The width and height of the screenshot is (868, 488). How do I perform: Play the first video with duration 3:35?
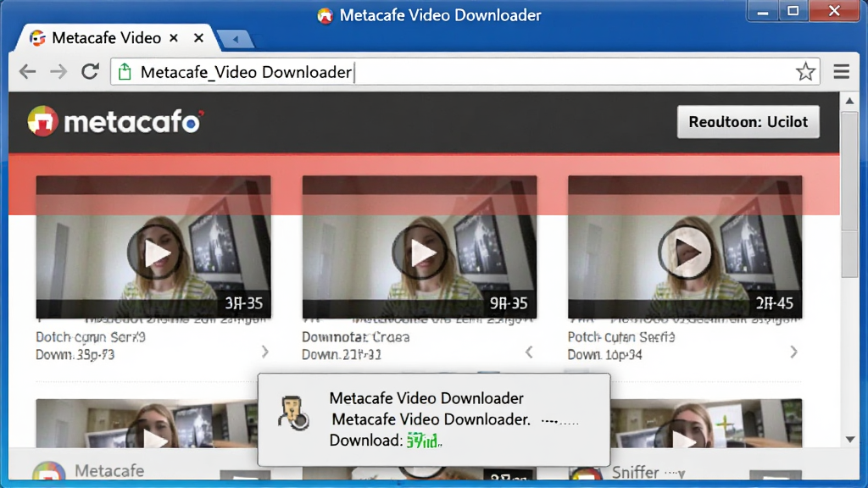coord(154,252)
